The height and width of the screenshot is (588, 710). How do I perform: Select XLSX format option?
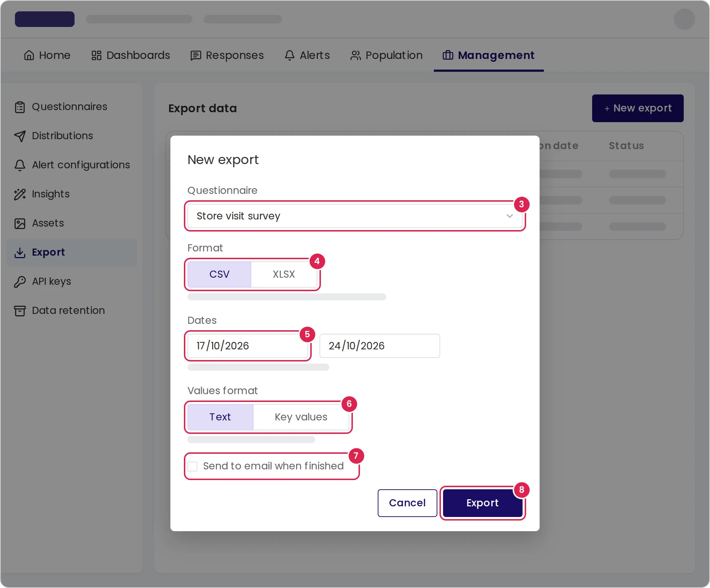284,274
